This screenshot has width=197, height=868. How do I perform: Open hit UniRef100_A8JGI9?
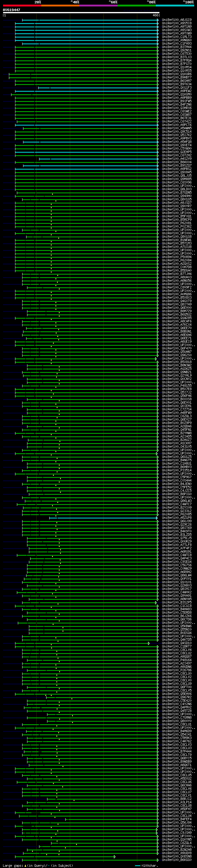[177, 20]
